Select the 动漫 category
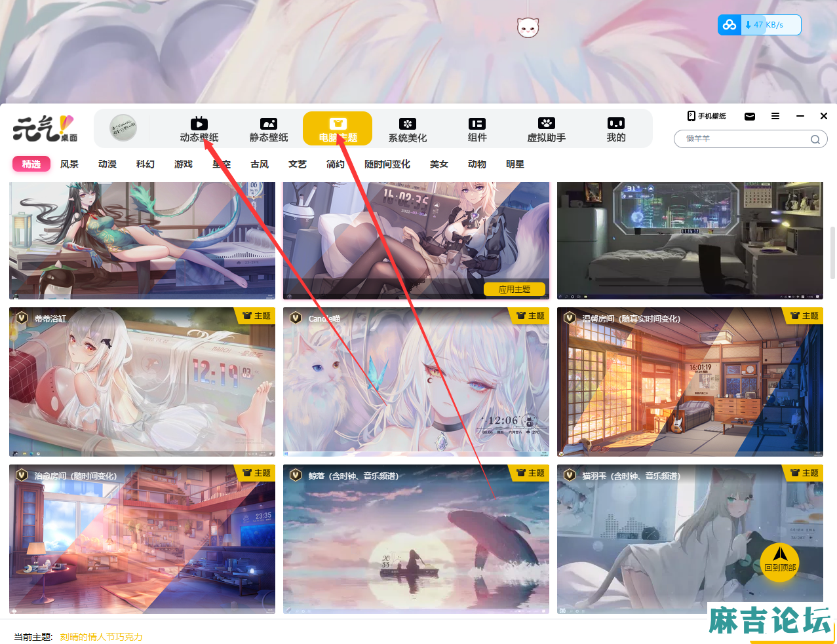 click(107, 164)
